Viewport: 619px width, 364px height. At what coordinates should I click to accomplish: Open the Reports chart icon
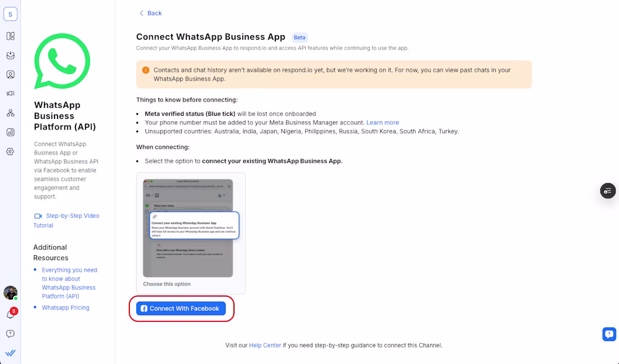pyautogui.click(x=11, y=132)
